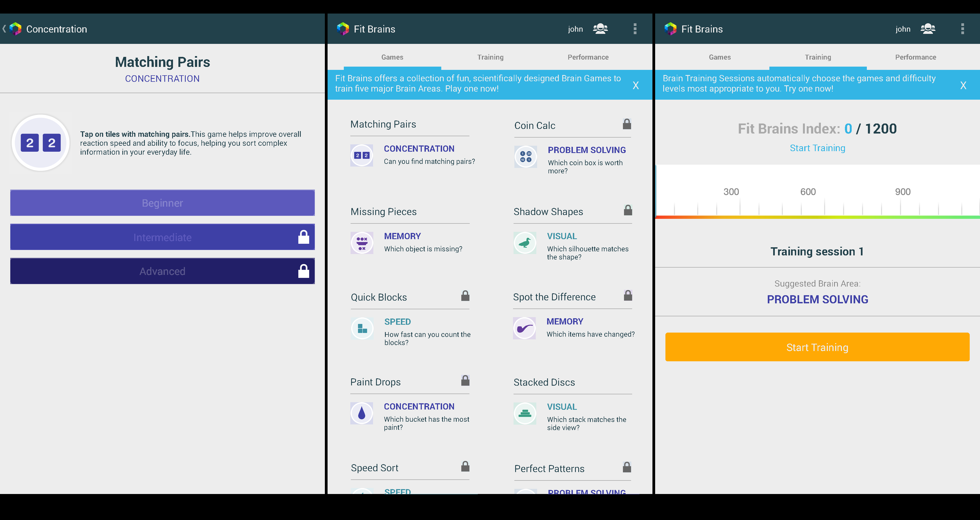Switch to Games tab in right screen

[x=720, y=57]
